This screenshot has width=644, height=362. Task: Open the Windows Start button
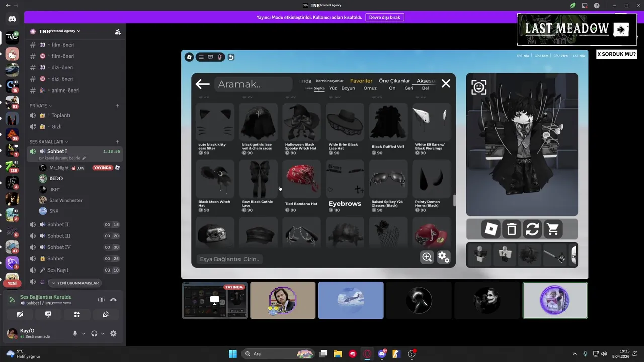tap(233, 354)
